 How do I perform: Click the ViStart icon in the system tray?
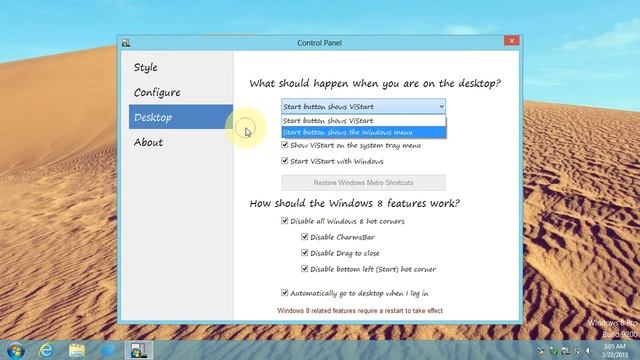(x=565, y=351)
